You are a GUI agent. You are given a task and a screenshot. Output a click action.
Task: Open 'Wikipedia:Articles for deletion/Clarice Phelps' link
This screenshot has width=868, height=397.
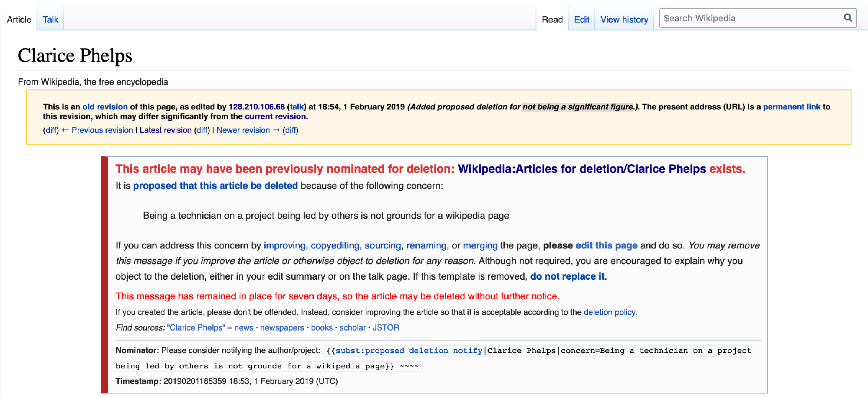tap(582, 169)
